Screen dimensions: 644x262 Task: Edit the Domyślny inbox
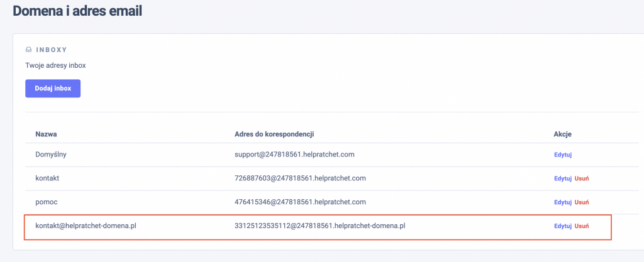(562, 155)
